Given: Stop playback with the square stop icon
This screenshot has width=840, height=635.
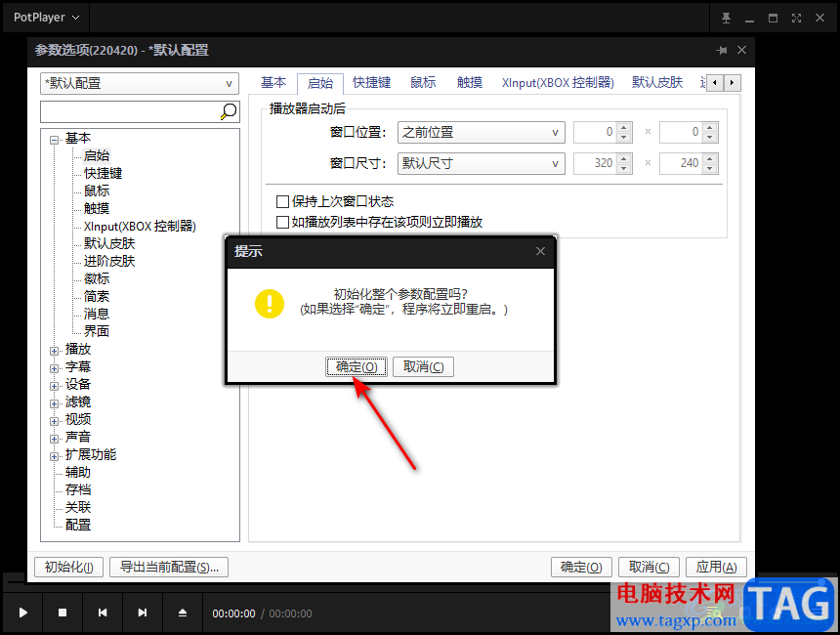Looking at the screenshot, I should [63, 613].
